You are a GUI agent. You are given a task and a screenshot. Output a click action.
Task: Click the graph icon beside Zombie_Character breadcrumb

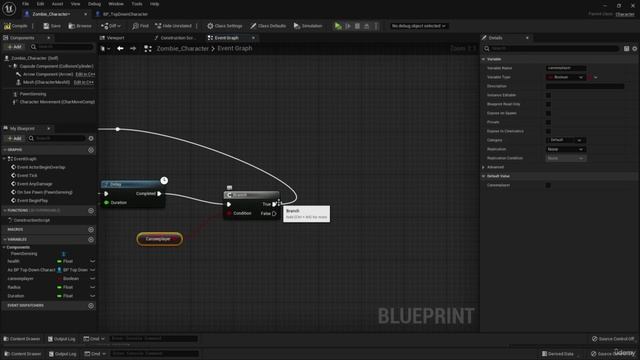(148, 49)
